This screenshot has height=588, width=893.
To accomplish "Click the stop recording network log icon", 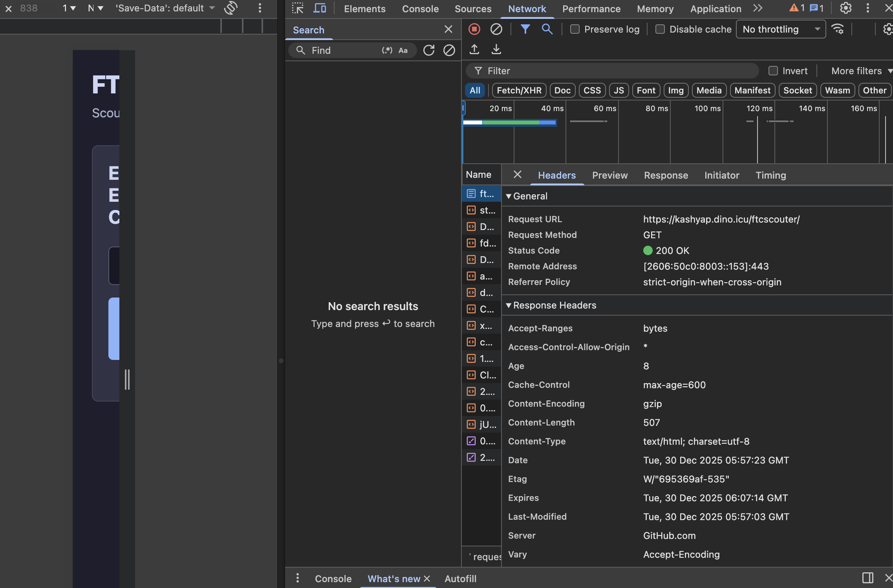I will [x=474, y=29].
